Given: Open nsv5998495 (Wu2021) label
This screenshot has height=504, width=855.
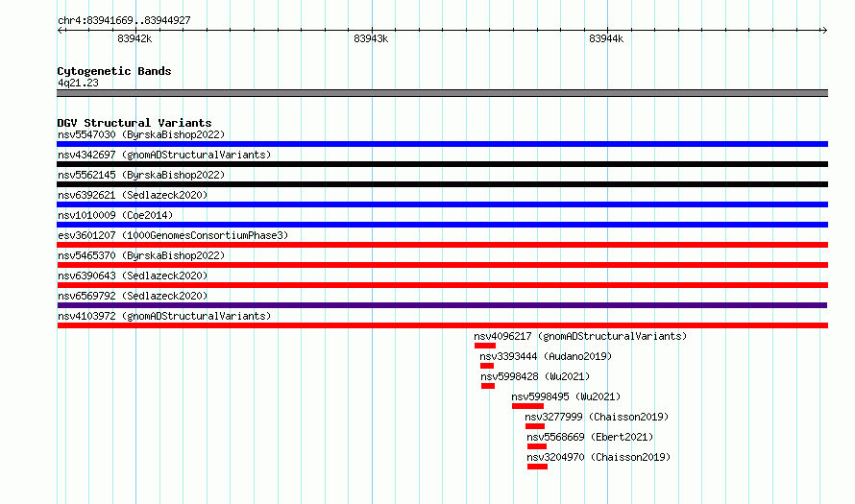Looking at the screenshot, I should coord(566,396).
